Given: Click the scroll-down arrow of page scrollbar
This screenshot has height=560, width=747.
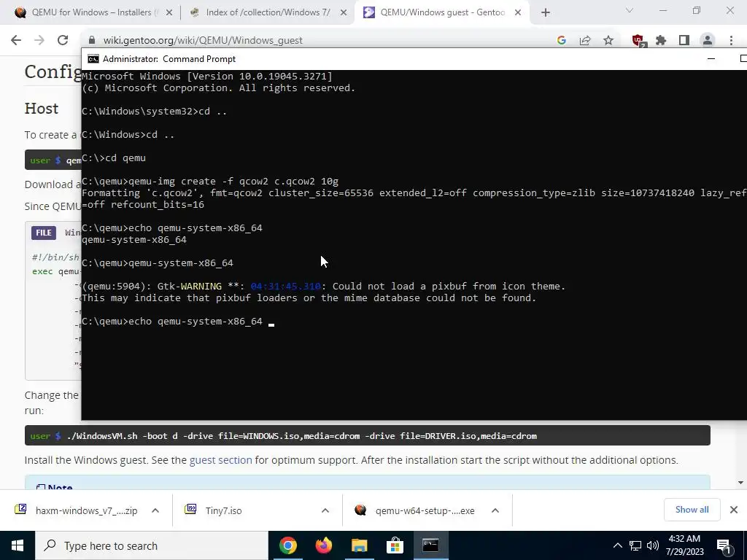Looking at the screenshot, I should point(741,483).
